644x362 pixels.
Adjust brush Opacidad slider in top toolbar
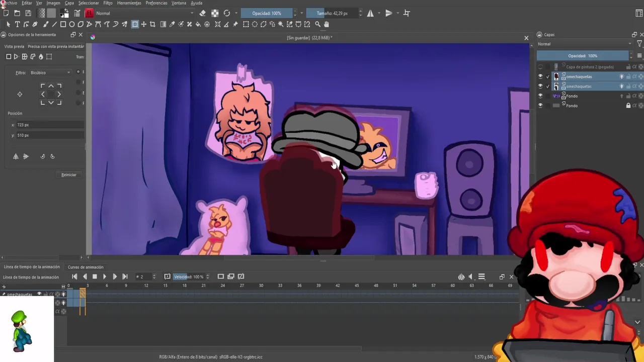click(266, 13)
